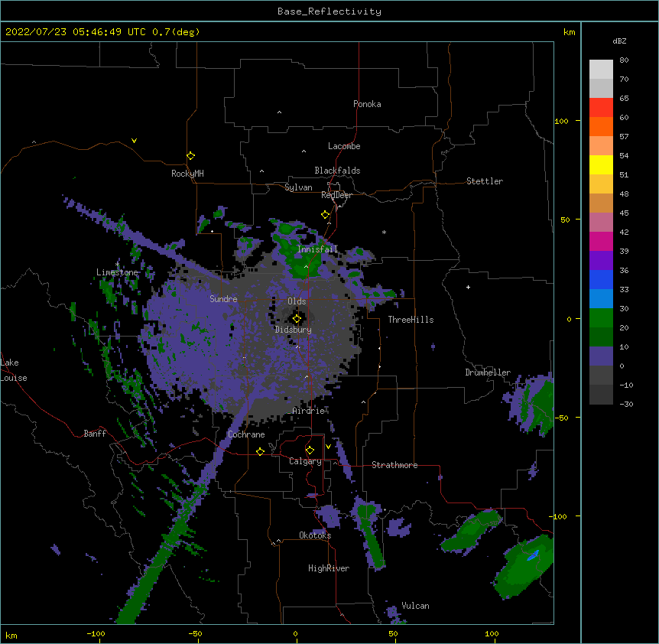Click the Lake Louise label
The height and width of the screenshot is (644, 659).
point(14,370)
